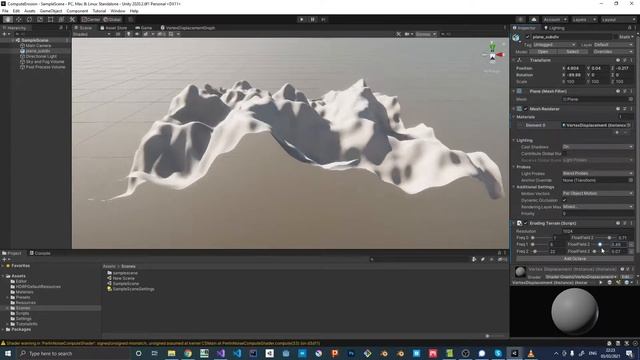Open the Motion Vectors dropdown
The image size is (640, 360).
598,193
